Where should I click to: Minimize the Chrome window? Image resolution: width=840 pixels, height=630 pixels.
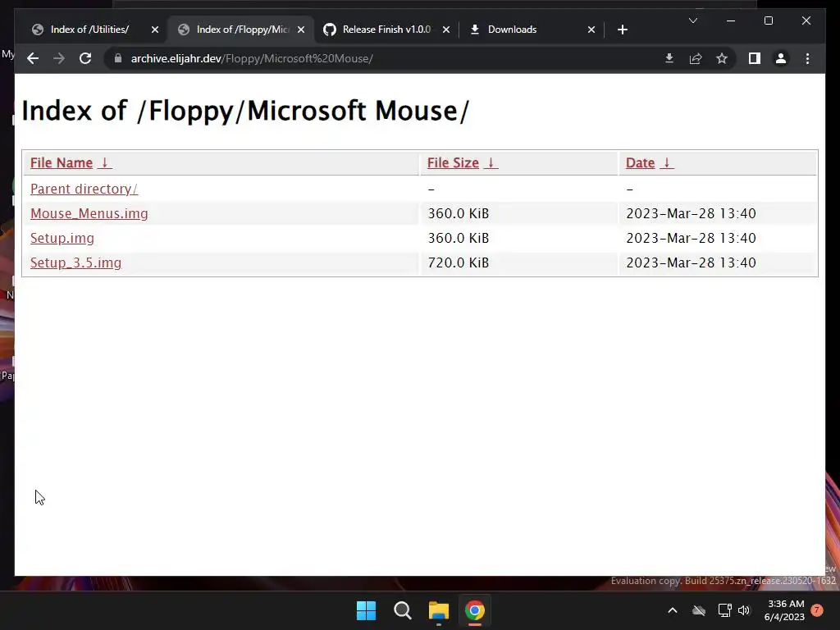[731, 21]
